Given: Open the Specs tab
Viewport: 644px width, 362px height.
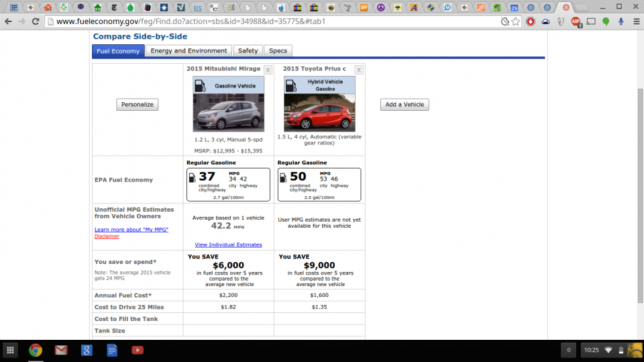Looking at the screenshot, I should (x=278, y=50).
